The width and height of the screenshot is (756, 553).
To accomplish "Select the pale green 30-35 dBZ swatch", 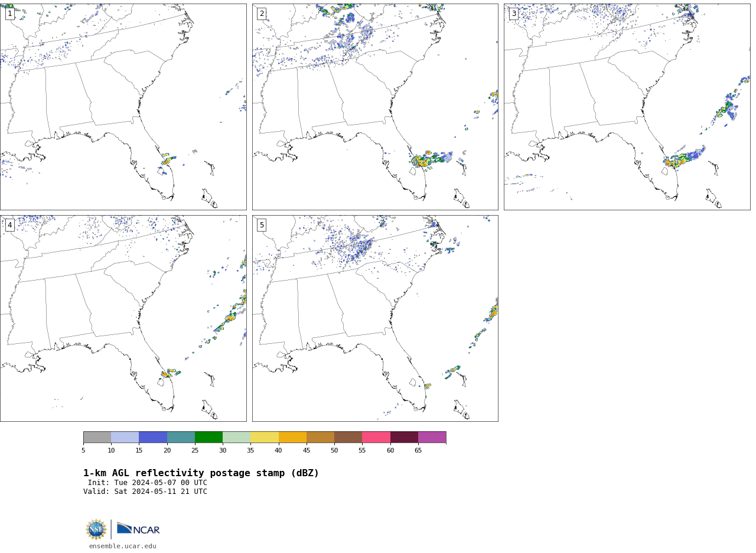I will click(x=236, y=437).
